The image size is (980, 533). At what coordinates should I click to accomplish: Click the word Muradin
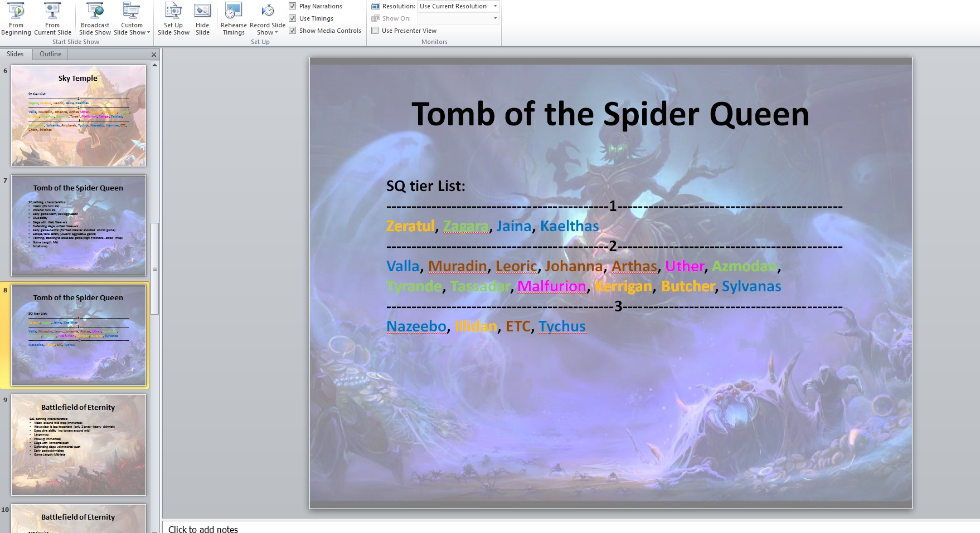pyautogui.click(x=457, y=266)
